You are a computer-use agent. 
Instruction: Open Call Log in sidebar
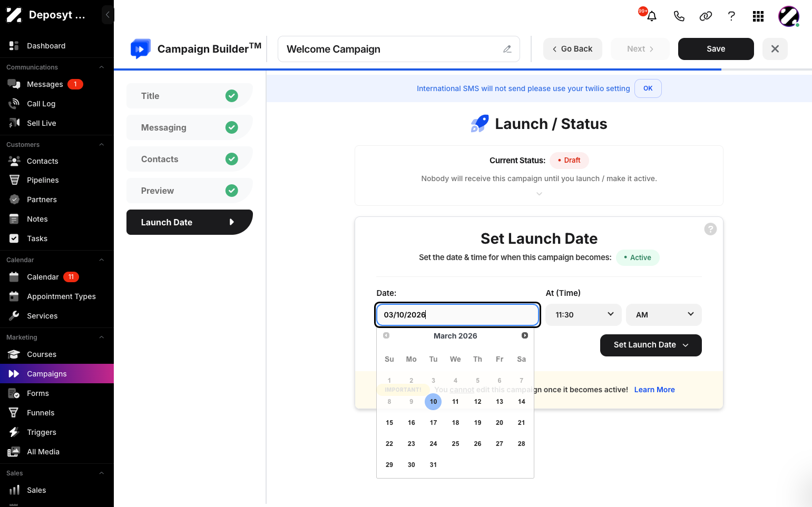coord(57,104)
